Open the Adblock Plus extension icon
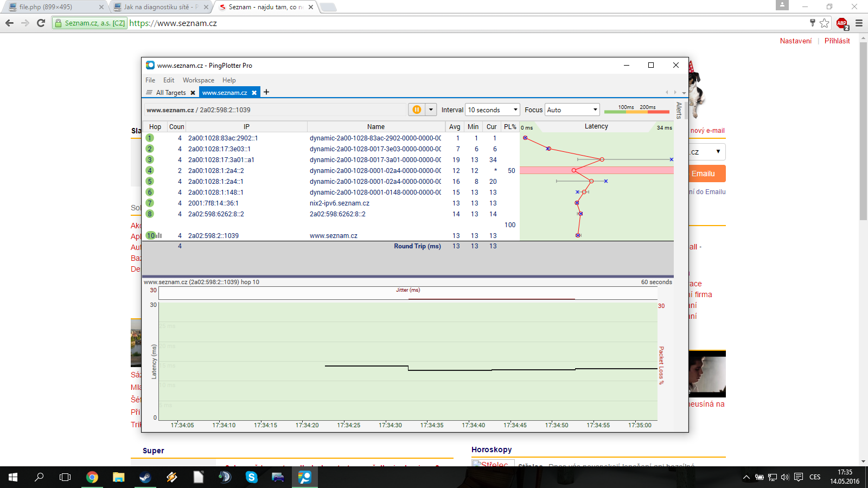This screenshot has height=488, width=868. pyautogui.click(x=841, y=23)
